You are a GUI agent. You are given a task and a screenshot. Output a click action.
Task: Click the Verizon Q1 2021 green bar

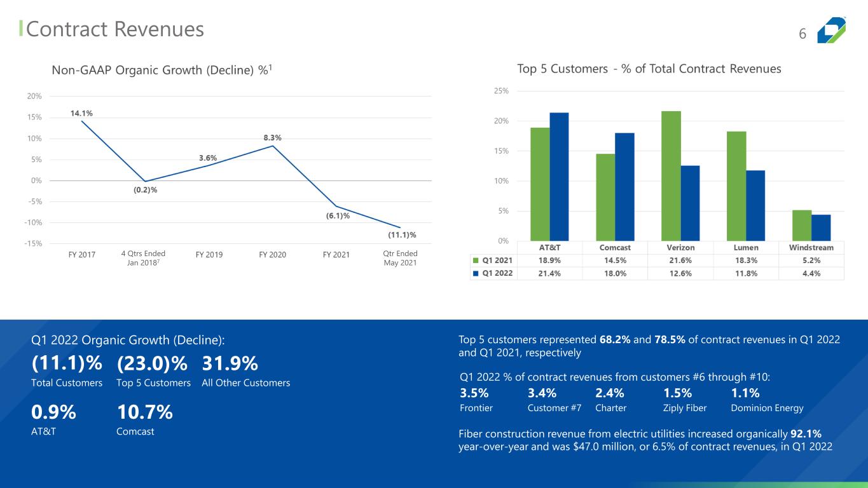pyautogui.click(x=671, y=176)
